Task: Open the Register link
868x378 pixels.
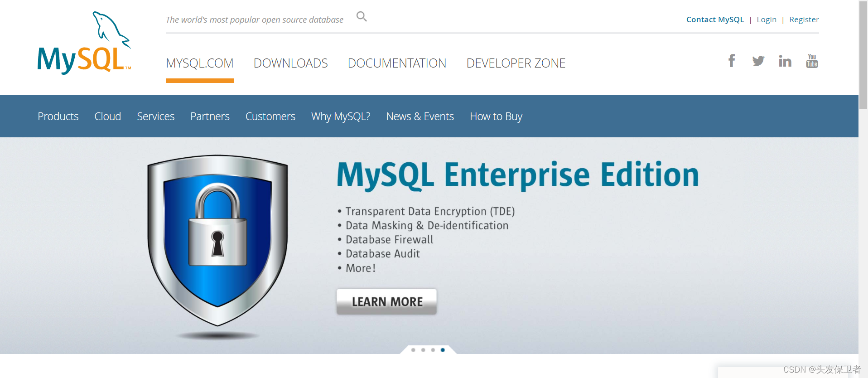Action: [804, 19]
